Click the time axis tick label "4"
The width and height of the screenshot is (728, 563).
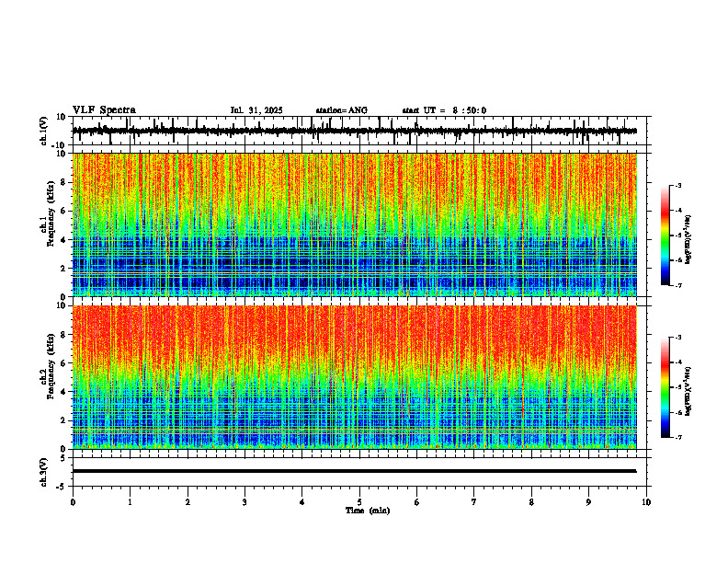[302, 502]
